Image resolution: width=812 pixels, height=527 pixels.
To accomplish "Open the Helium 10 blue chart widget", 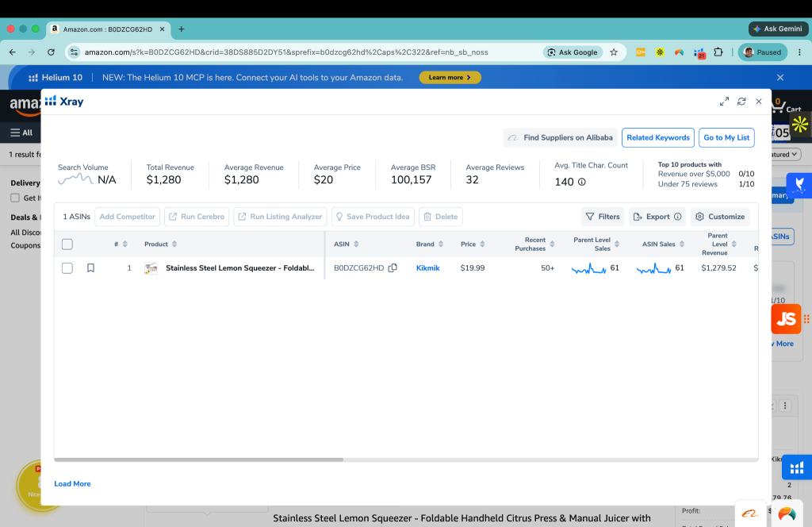I will pos(796,468).
